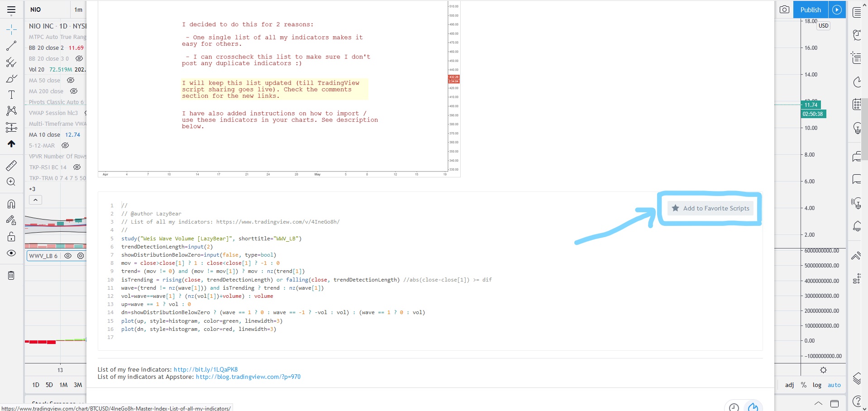Activate the magnet mode icon
Image resolution: width=868 pixels, height=411 pixels.
coord(11,204)
